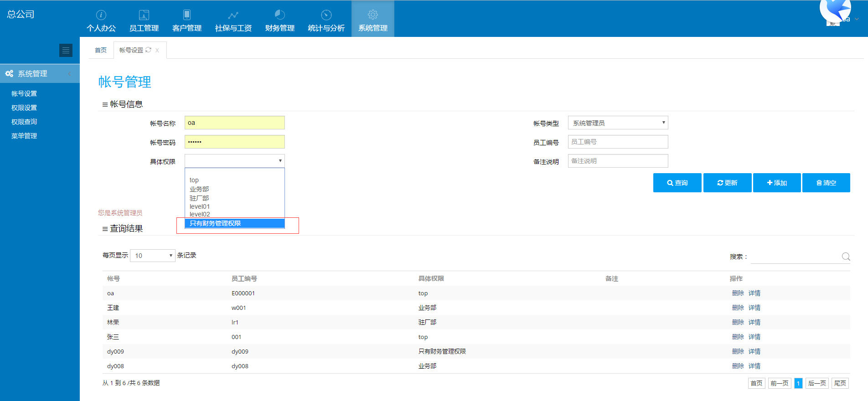Delete the dy008 account row

point(738,366)
